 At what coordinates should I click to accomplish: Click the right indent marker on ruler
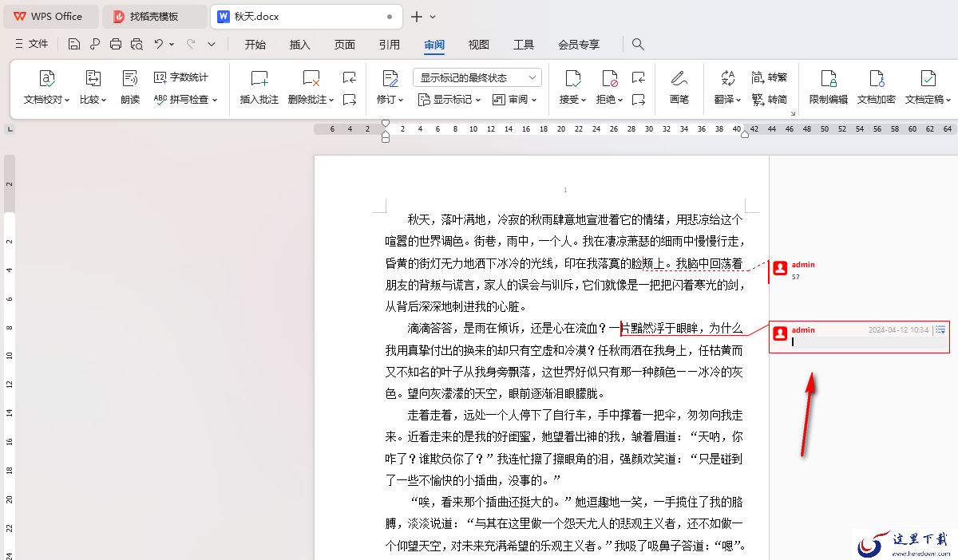tap(745, 133)
